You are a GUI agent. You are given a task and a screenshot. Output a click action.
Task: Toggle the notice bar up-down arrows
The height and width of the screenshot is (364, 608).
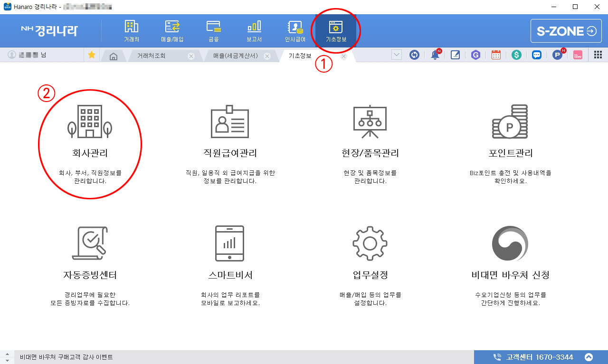[7, 357]
